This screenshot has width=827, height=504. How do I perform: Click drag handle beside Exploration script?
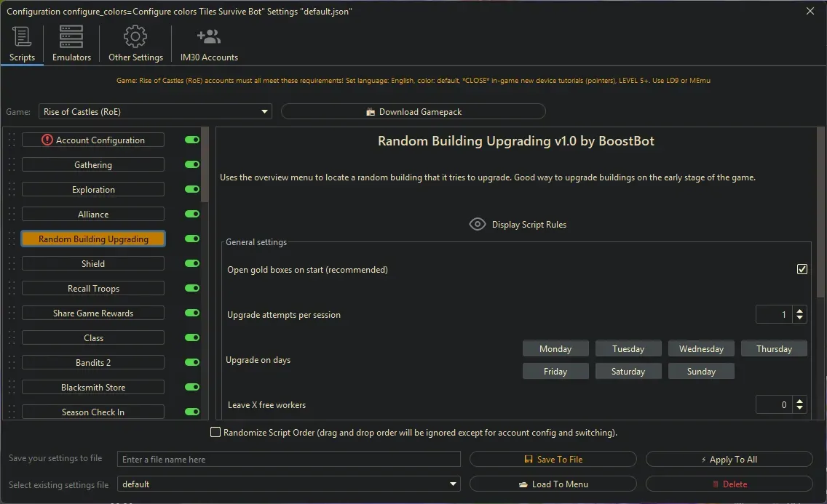tap(12, 189)
